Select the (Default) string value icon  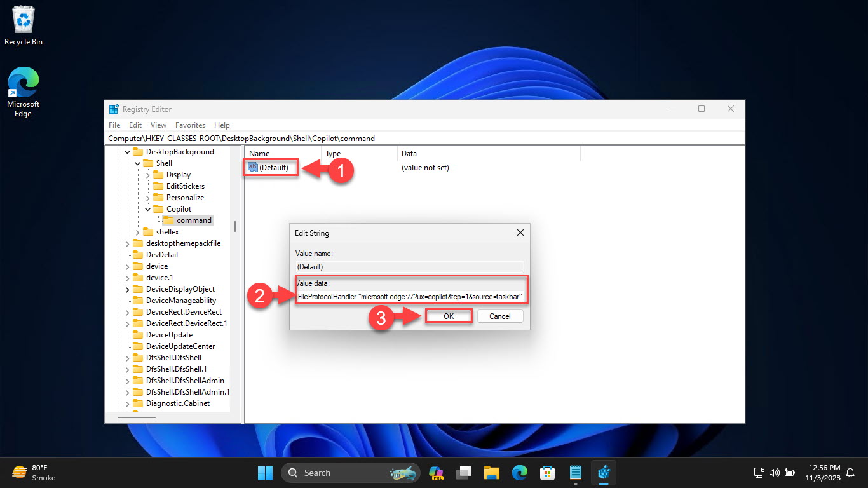click(252, 168)
